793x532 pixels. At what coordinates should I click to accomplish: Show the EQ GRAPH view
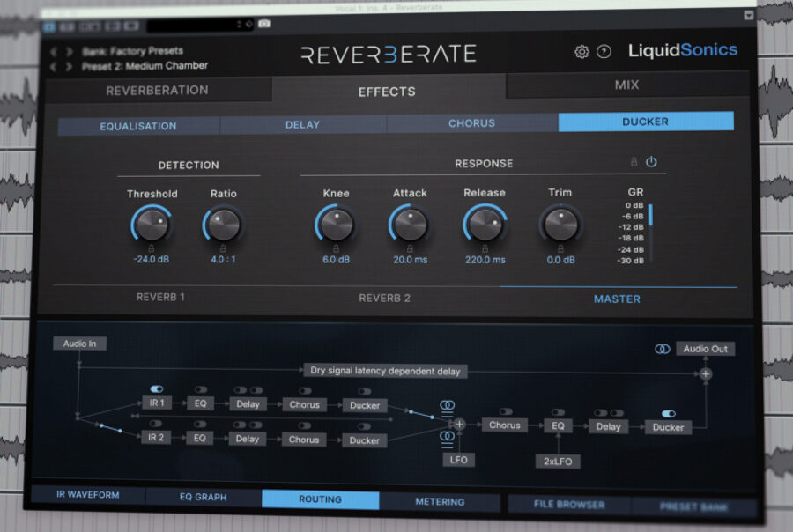tap(201, 498)
